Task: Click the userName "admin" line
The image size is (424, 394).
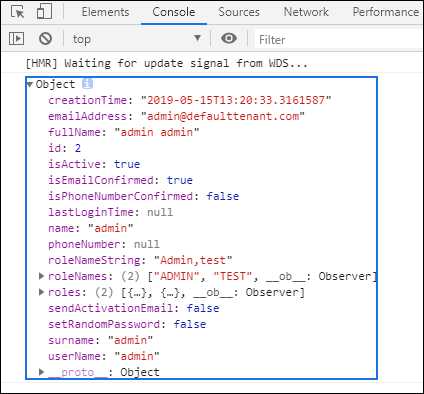Action: (104, 356)
